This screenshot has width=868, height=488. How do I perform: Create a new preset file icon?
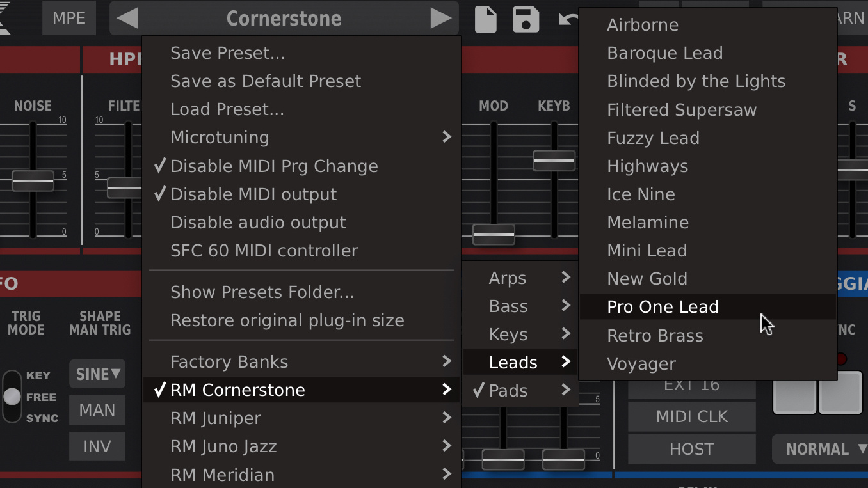click(486, 19)
